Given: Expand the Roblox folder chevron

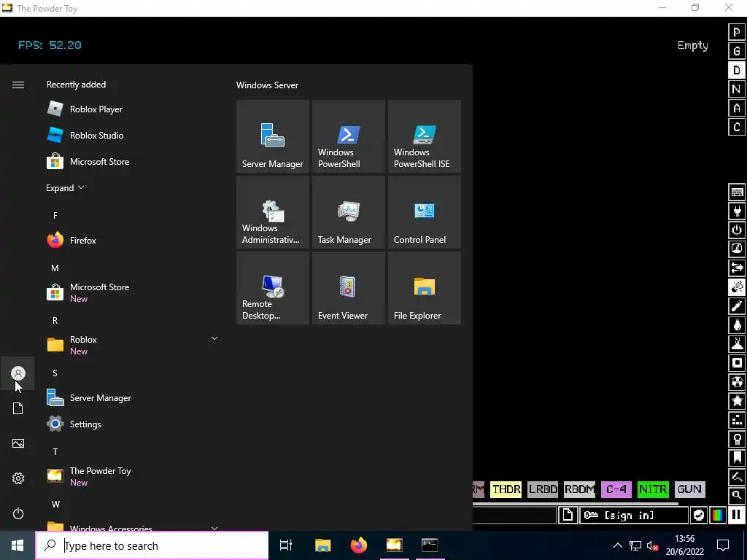Looking at the screenshot, I should click(214, 338).
